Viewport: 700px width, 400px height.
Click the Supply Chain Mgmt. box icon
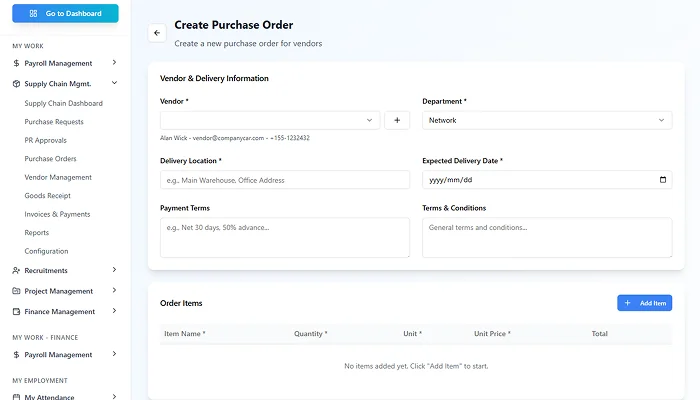pyautogui.click(x=17, y=84)
